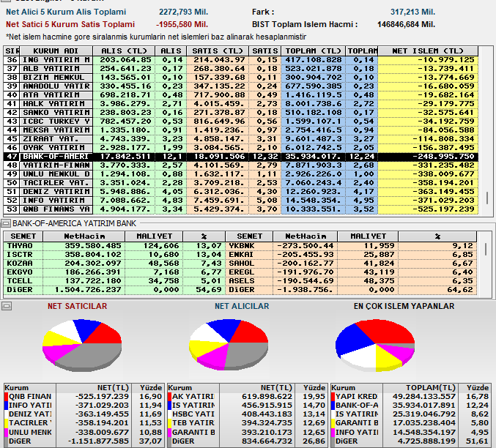
Task: Click the ASELS sold stock cell
Action: click(249, 281)
